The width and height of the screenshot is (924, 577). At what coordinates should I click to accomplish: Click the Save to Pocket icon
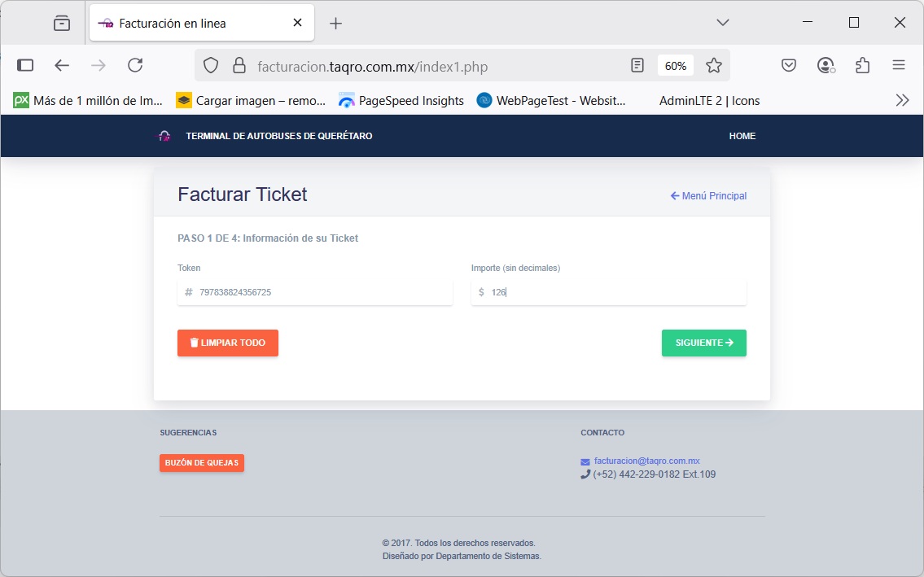click(x=789, y=66)
